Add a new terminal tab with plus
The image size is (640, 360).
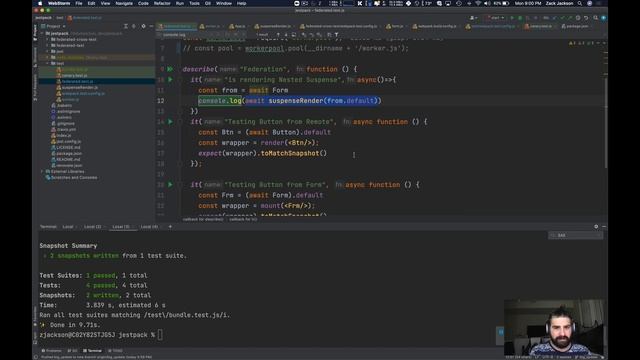pyautogui.click(x=170, y=227)
